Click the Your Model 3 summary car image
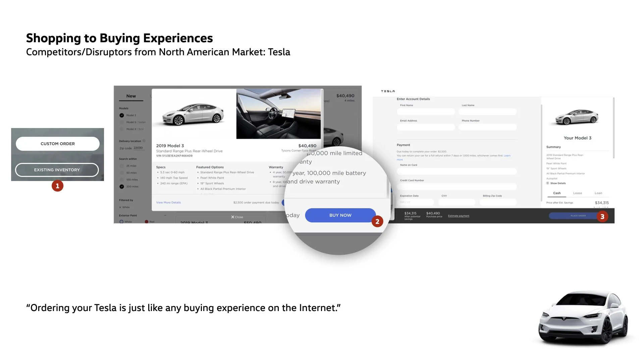The image size is (644, 362). click(x=577, y=117)
